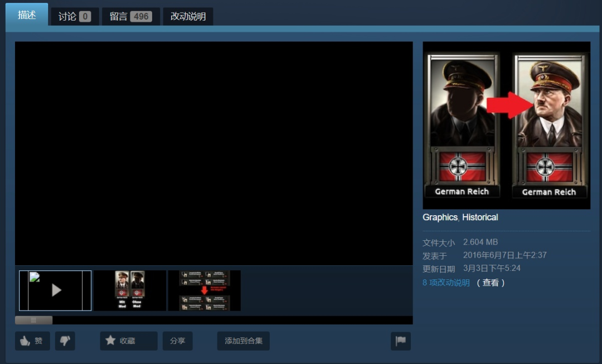Select the third thumbnail with red down arrow

204,290
